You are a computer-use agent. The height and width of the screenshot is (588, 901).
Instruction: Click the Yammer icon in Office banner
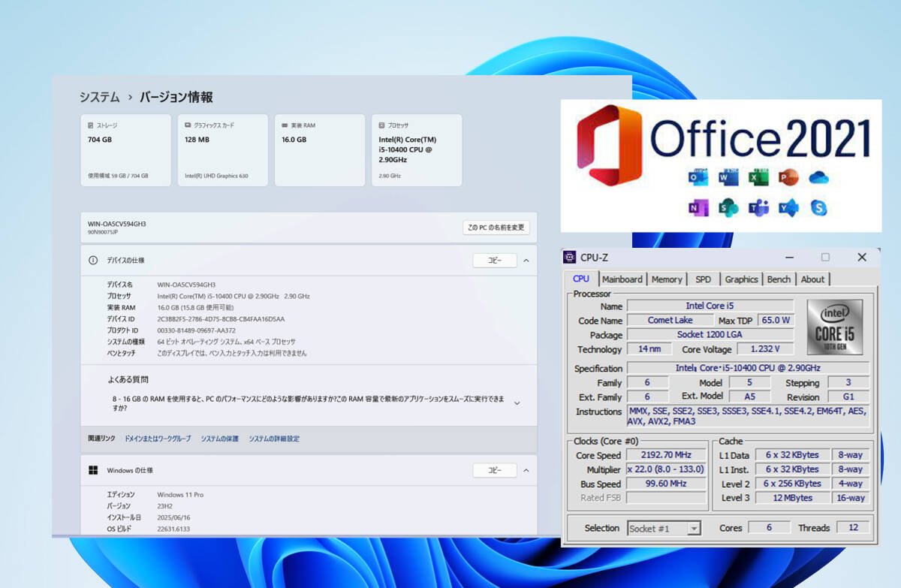tap(788, 208)
